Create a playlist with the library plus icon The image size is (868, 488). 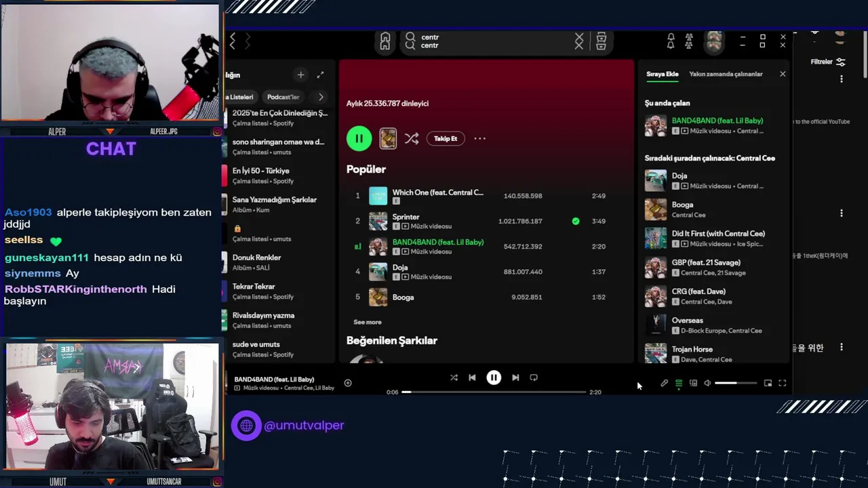300,75
